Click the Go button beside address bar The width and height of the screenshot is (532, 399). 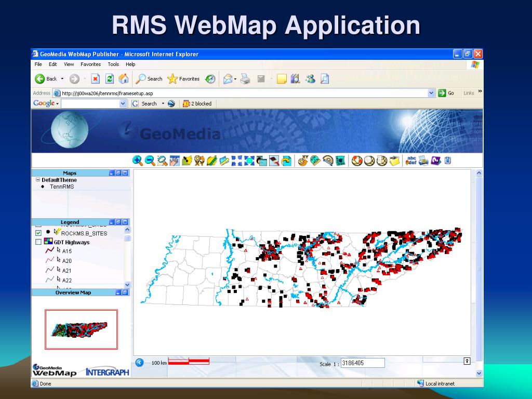coord(446,93)
